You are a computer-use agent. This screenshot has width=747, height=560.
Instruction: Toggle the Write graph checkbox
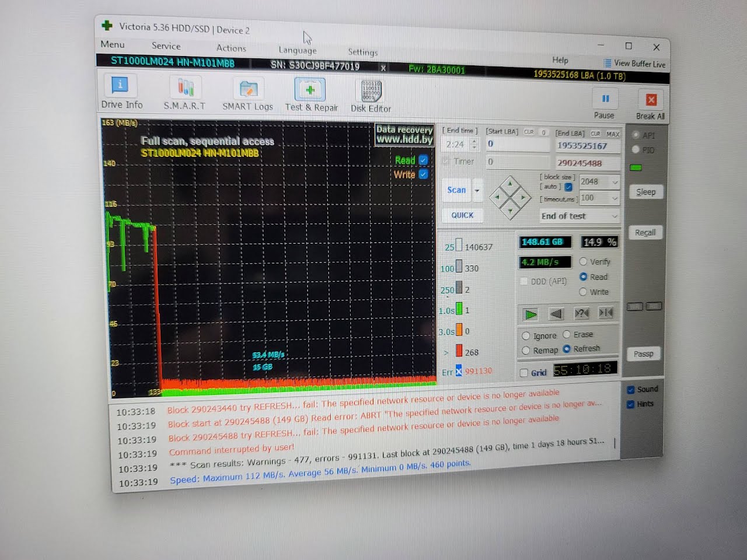click(x=423, y=174)
